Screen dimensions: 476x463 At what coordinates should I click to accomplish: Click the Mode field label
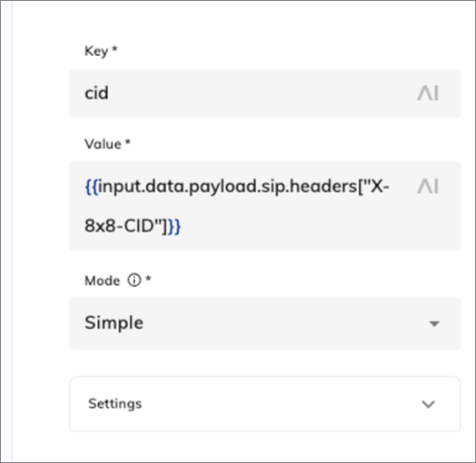pos(103,280)
